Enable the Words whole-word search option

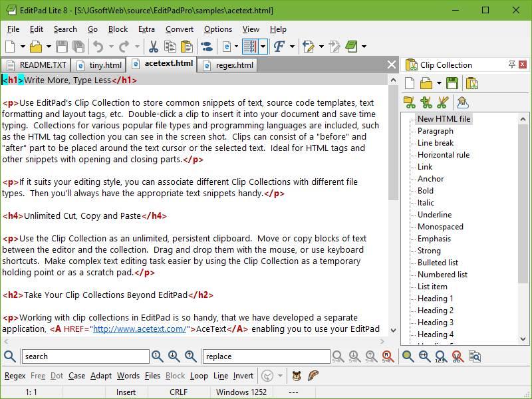tap(128, 376)
